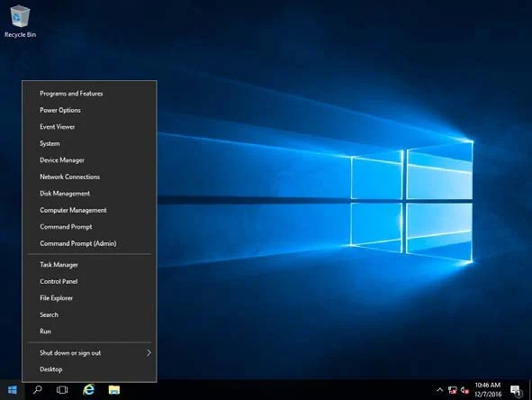
Task: Launch Internet Explorer from the taskbar
Action: pos(88,390)
